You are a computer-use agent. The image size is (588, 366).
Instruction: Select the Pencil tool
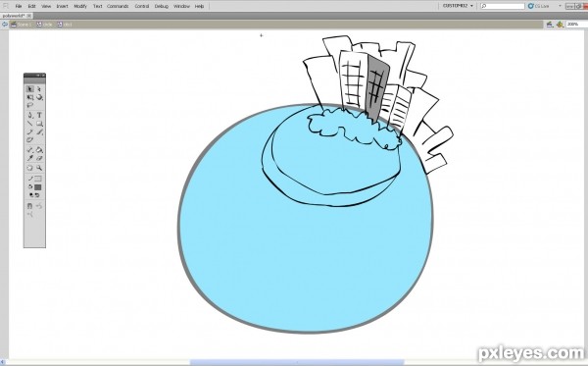click(x=30, y=131)
